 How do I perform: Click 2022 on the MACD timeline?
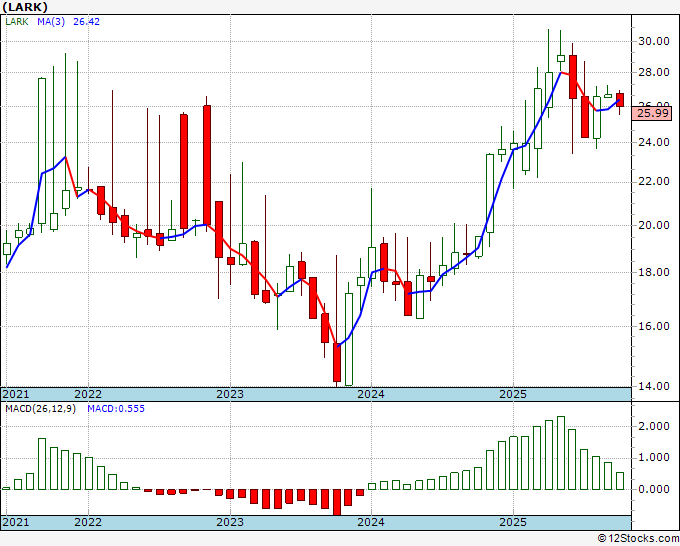(88, 522)
